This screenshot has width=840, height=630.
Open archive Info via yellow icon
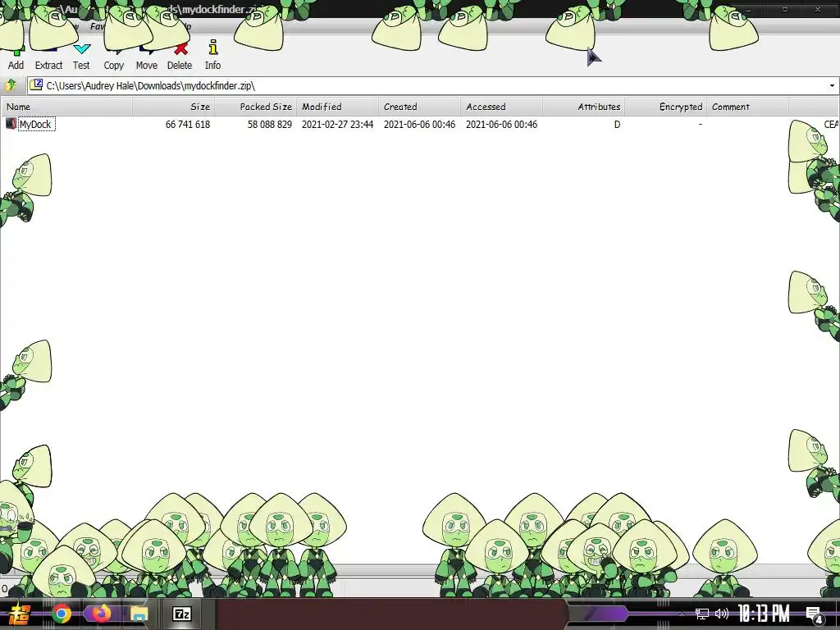tap(213, 47)
